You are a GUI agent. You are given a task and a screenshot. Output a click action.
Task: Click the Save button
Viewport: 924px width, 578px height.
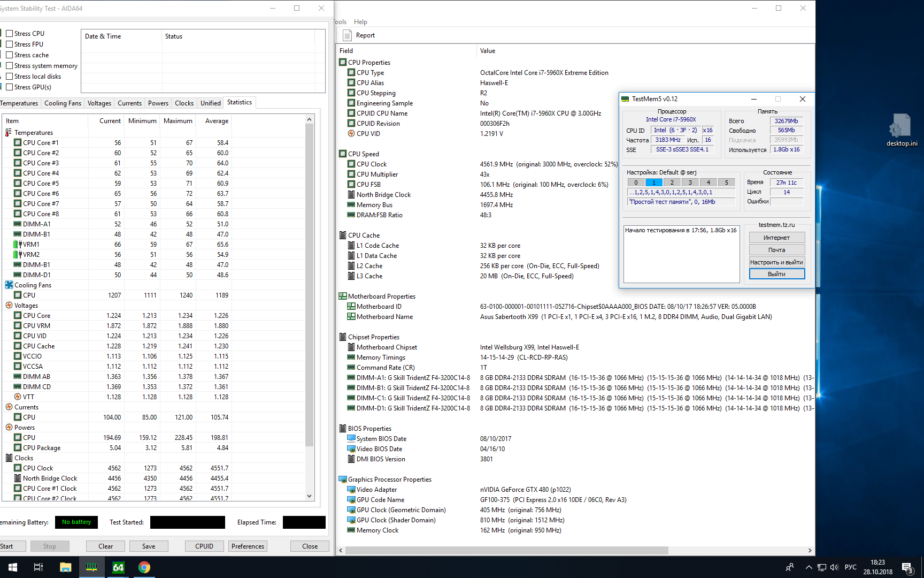pyautogui.click(x=149, y=546)
